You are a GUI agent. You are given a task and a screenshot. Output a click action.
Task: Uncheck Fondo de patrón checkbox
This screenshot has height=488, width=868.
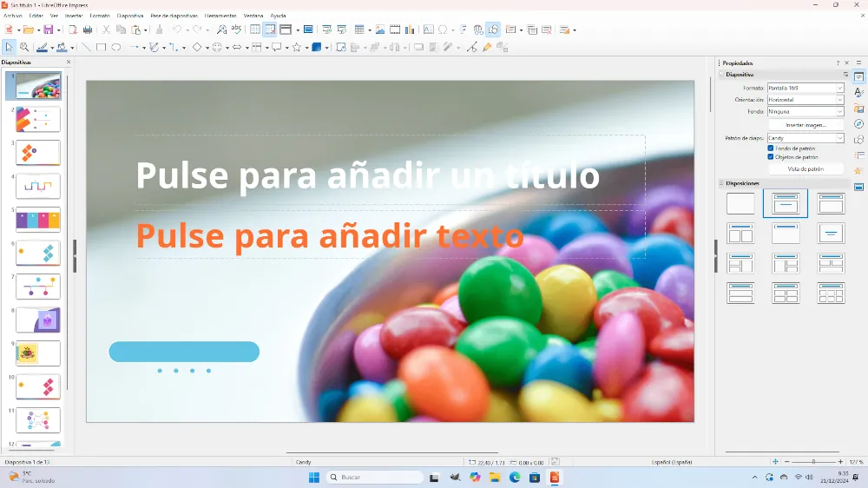[771, 148]
